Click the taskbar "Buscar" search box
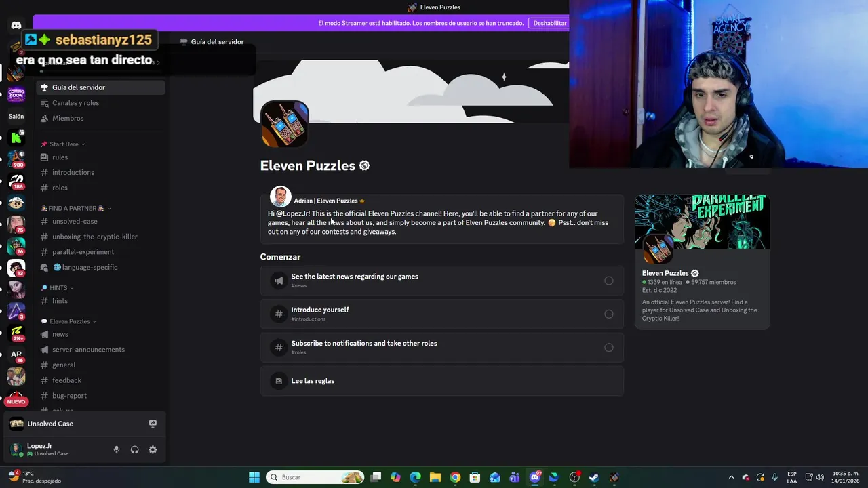Viewport: 868px width, 488px height. [x=315, y=477]
